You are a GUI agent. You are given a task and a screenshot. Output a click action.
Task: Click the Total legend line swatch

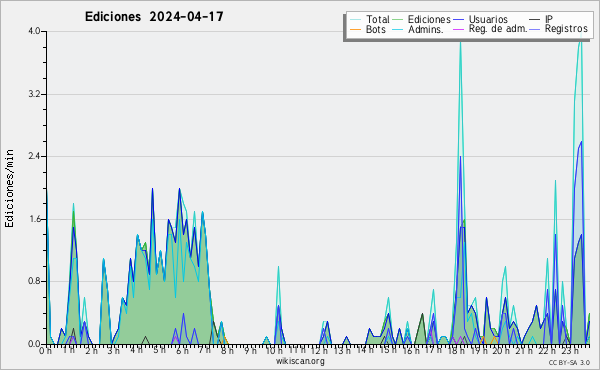click(355, 20)
